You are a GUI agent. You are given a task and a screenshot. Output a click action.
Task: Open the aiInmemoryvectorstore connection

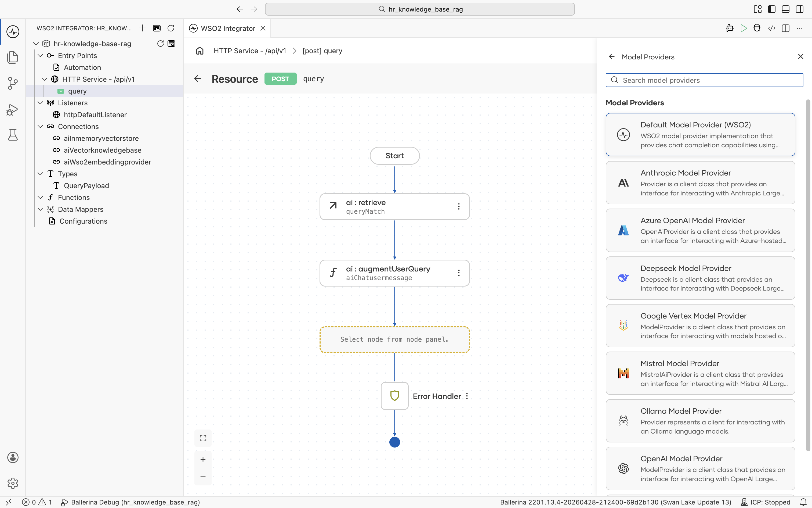pyautogui.click(x=104, y=138)
